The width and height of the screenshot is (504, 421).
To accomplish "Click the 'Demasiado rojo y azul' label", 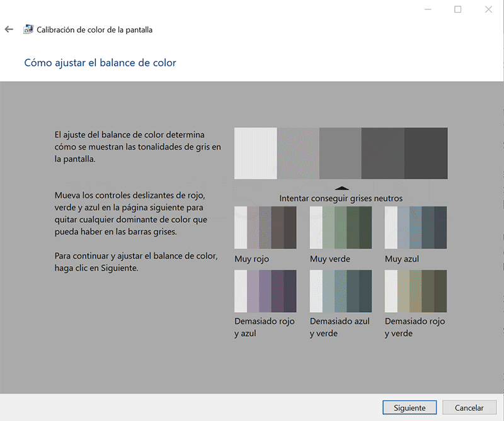I will [264, 327].
